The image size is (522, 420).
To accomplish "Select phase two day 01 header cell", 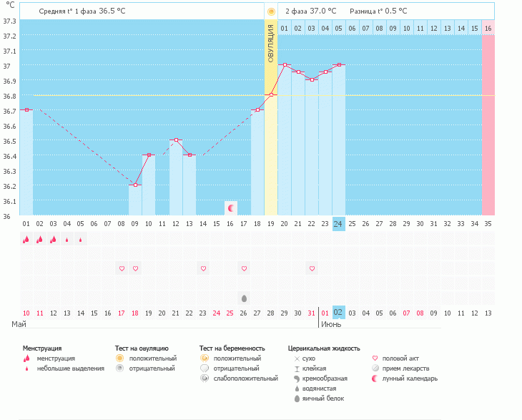I will [285, 28].
